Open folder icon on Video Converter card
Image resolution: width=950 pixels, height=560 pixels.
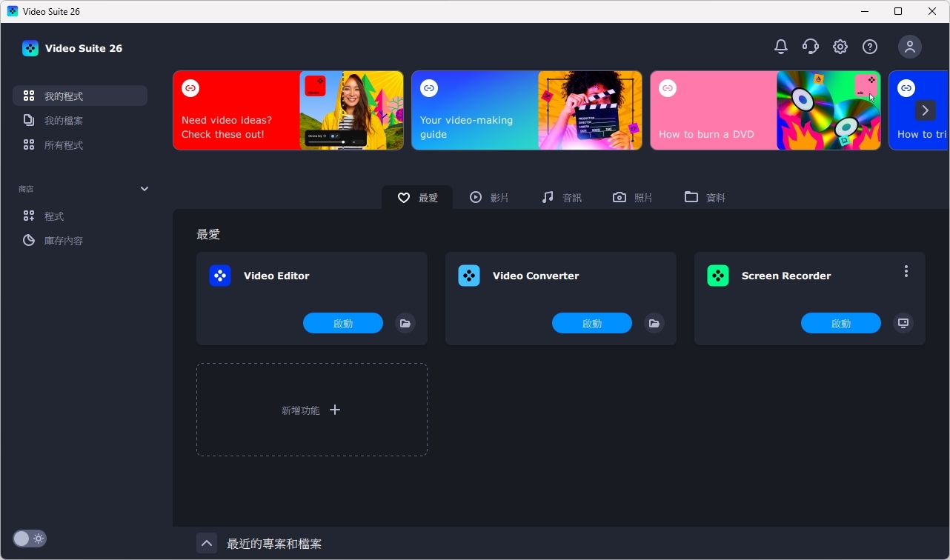click(x=654, y=323)
